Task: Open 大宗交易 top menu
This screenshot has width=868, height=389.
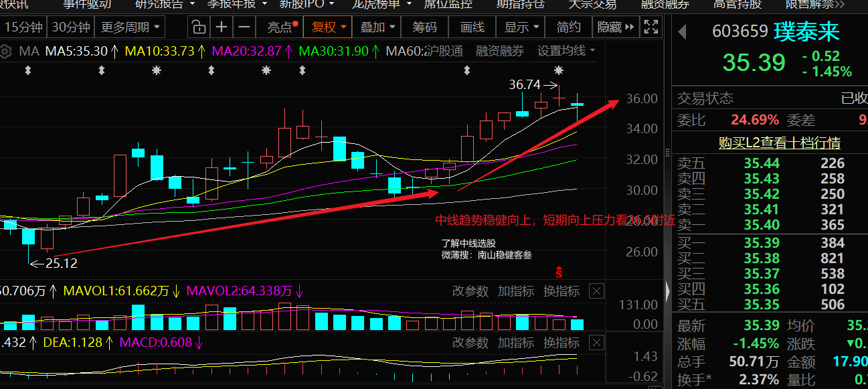Action: click(x=592, y=4)
